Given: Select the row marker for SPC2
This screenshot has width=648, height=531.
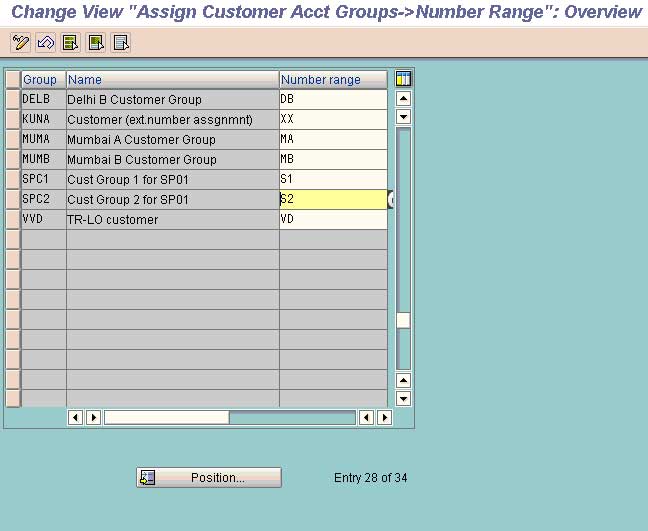Looking at the screenshot, I should [x=13, y=199].
